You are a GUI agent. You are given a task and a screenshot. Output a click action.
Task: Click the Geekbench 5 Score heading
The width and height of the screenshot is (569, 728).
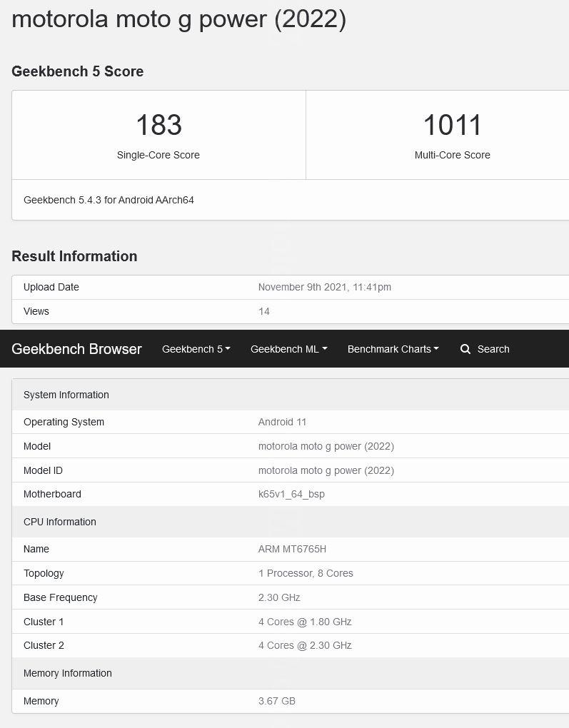click(78, 71)
